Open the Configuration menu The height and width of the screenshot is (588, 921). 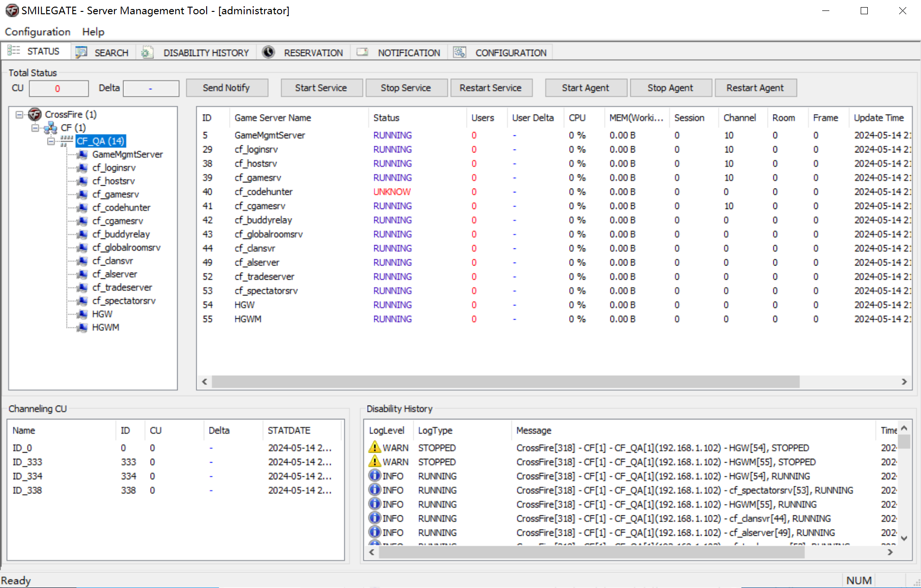tap(38, 32)
